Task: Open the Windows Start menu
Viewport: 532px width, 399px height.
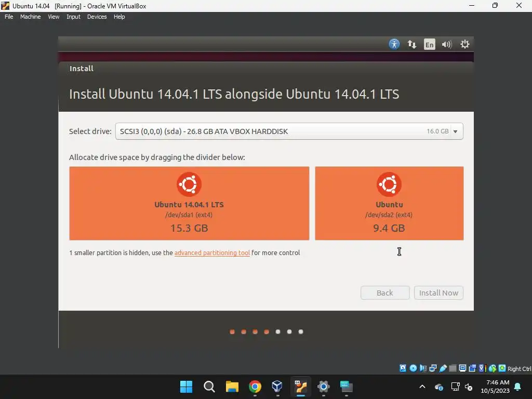Action: pos(186,387)
